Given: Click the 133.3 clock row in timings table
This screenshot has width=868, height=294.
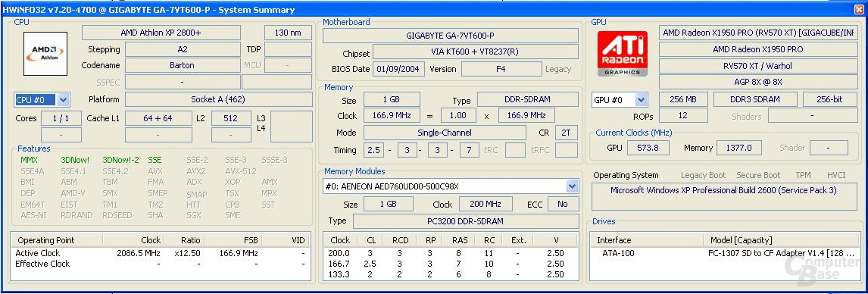Looking at the screenshot, I should (451, 274).
